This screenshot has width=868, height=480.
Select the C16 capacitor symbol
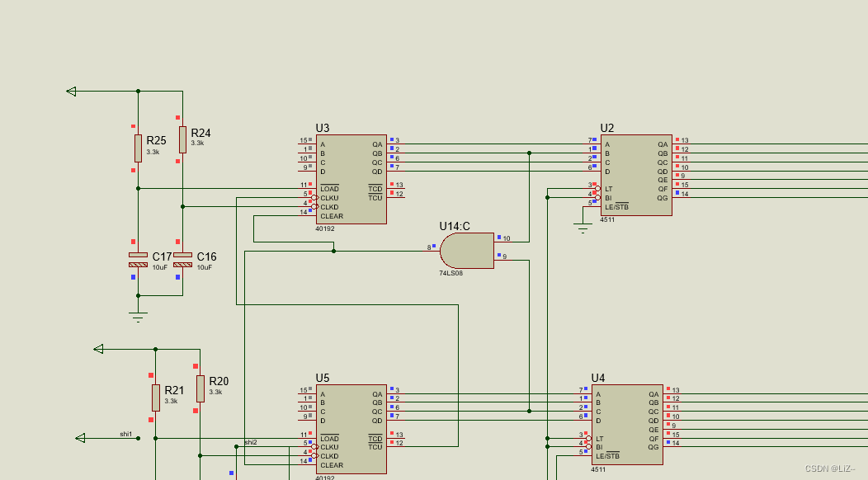tap(182, 260)
